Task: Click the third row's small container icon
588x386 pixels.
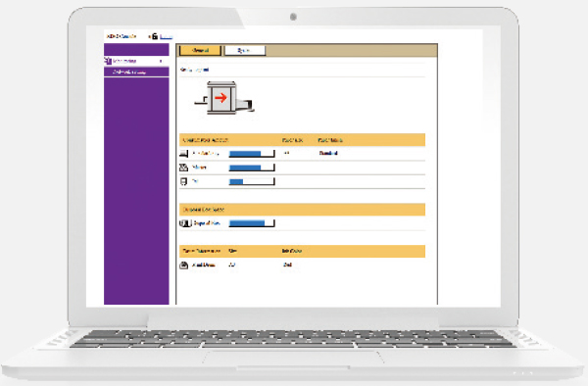Action: pos(183,182)
